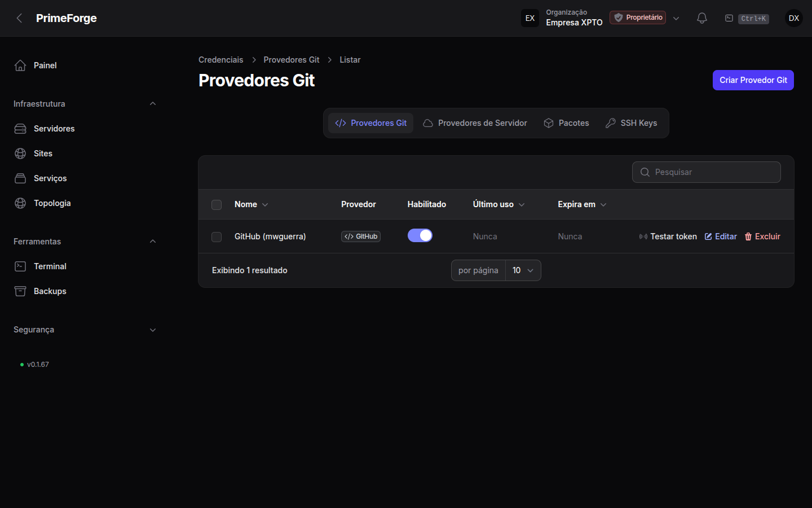Open Backups in the sidebar
This screenshot has width=812, height=508.
click(x=85, y=291)
